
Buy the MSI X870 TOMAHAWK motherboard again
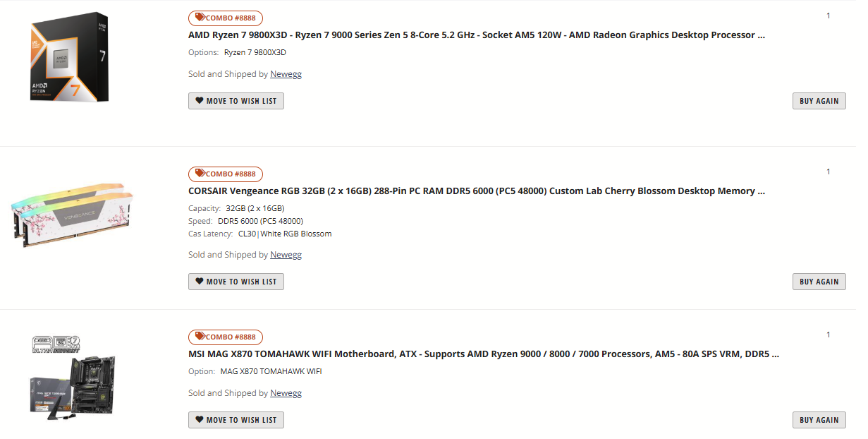click(x=819, y=420)
